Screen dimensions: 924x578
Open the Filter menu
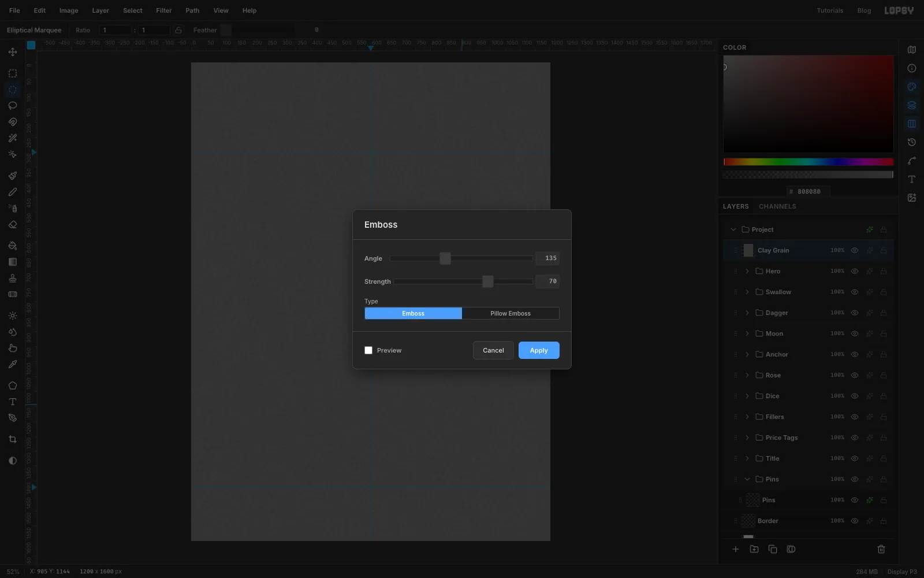pyautogui.click(x=164, y=10)
